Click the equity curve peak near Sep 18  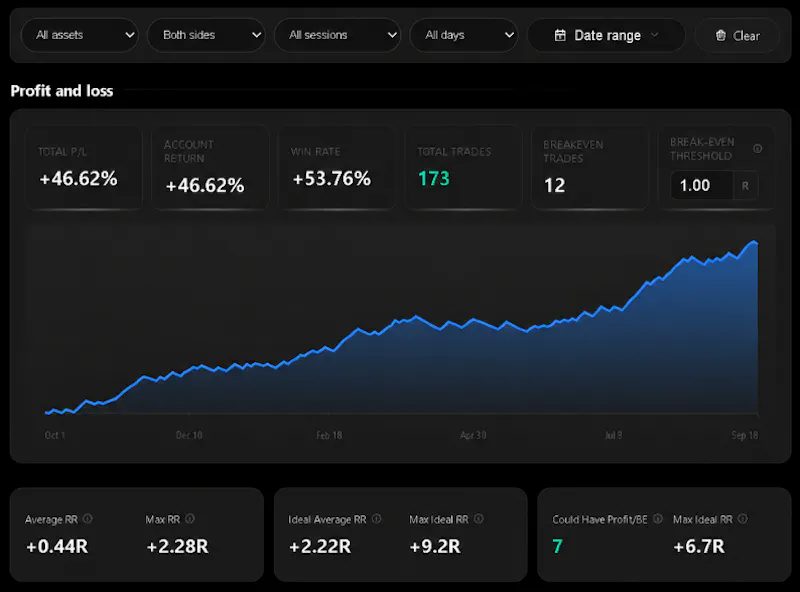(x=754, y=242)
